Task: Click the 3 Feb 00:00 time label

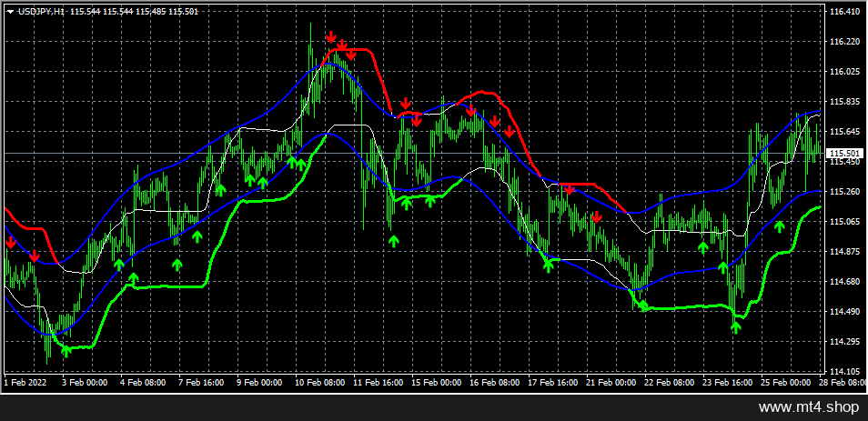Action: click(85, 382)
